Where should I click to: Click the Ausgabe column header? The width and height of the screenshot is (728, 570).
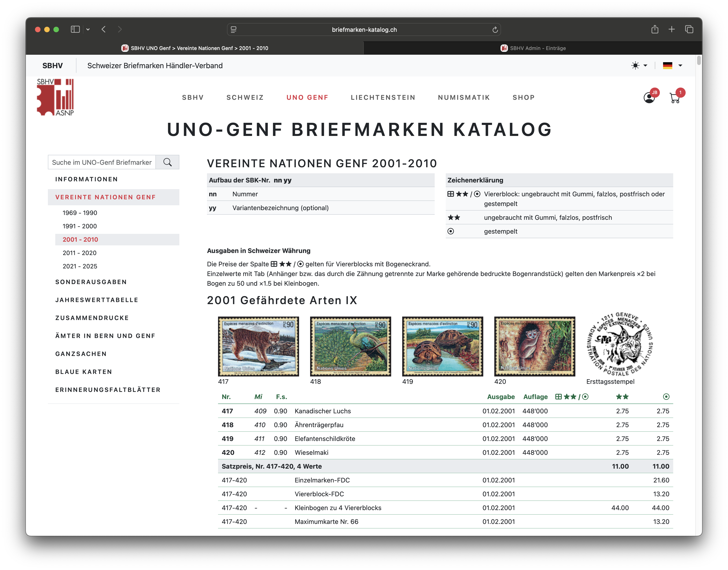point(501,397)
